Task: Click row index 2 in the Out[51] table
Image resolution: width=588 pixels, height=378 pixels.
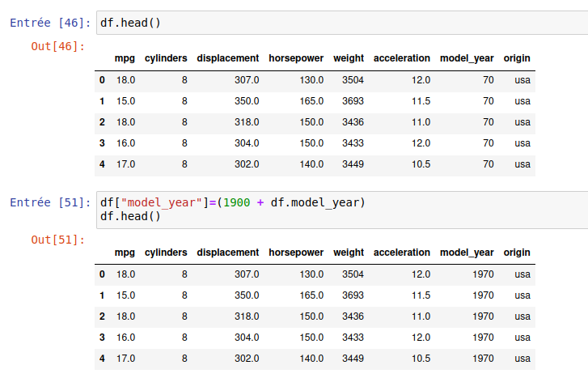Action: 102,316
